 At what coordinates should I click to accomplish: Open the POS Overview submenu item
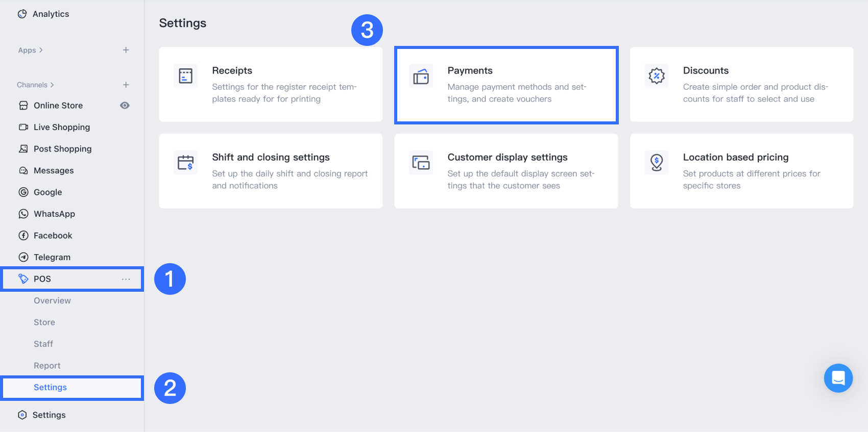[52, 301]
